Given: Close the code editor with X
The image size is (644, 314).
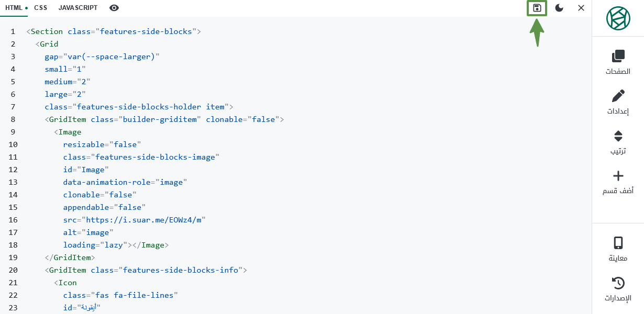Looking at the screenshot, I should (x=581, y=8).
